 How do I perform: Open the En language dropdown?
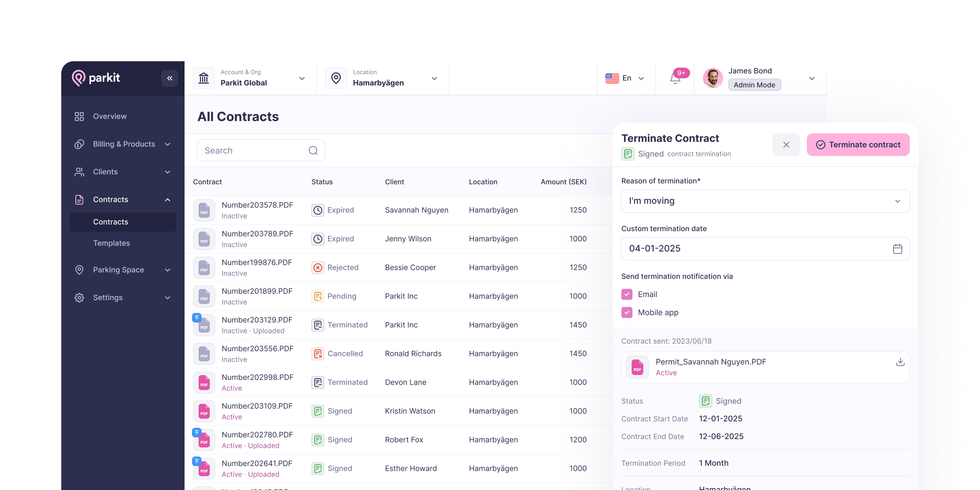[641, 78]
